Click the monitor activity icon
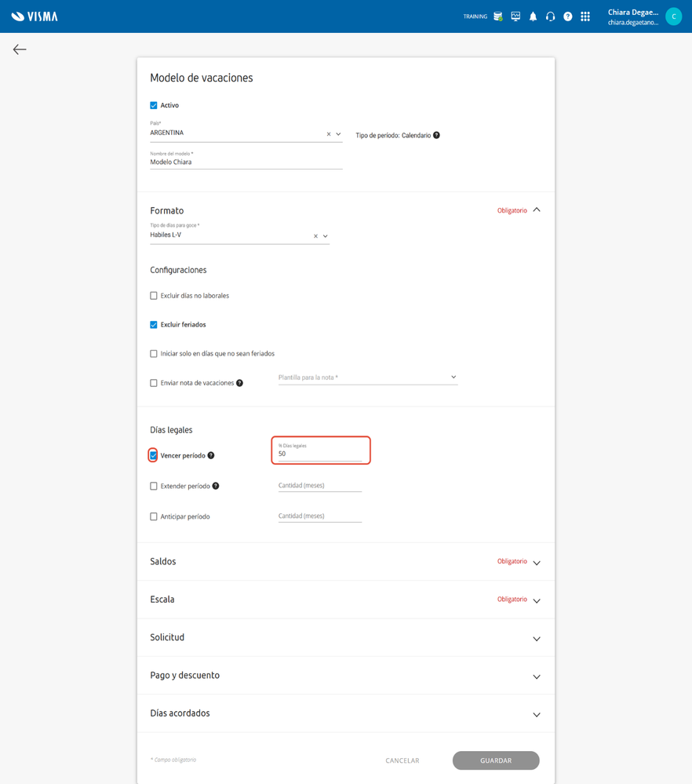This screenshot has height=784, width=692. 515,16
